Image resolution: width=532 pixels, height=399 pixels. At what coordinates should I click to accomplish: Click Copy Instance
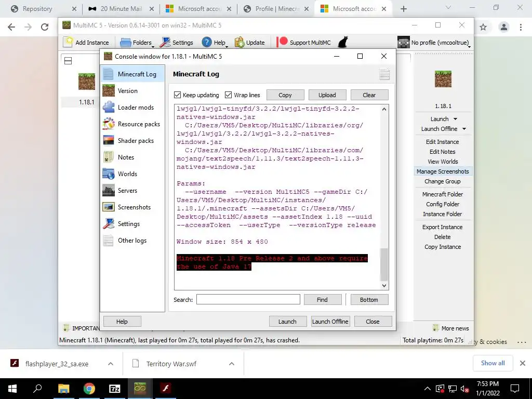tap(443, 247)
